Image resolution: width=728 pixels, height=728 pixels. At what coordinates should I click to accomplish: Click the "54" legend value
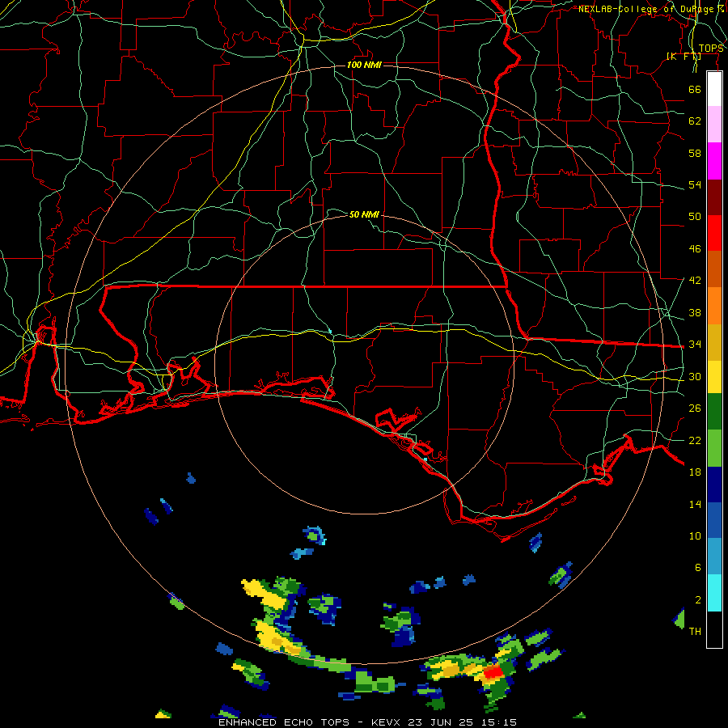click(695, 184)
